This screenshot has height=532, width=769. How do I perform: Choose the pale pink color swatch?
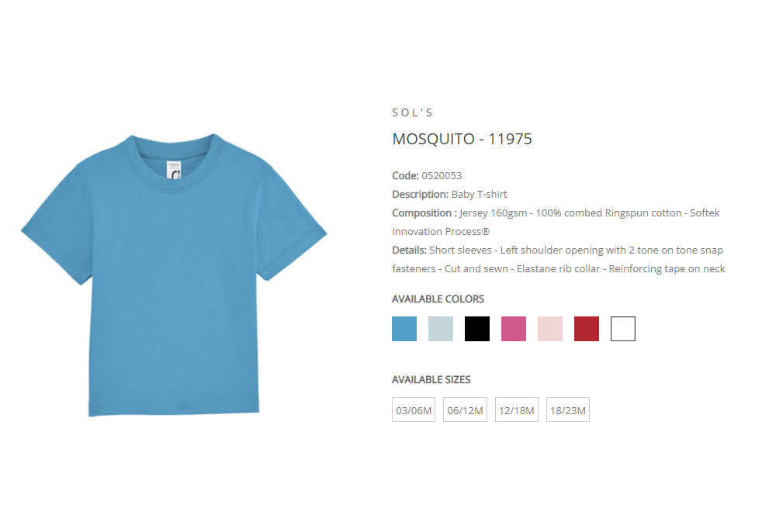pos(549,329)
